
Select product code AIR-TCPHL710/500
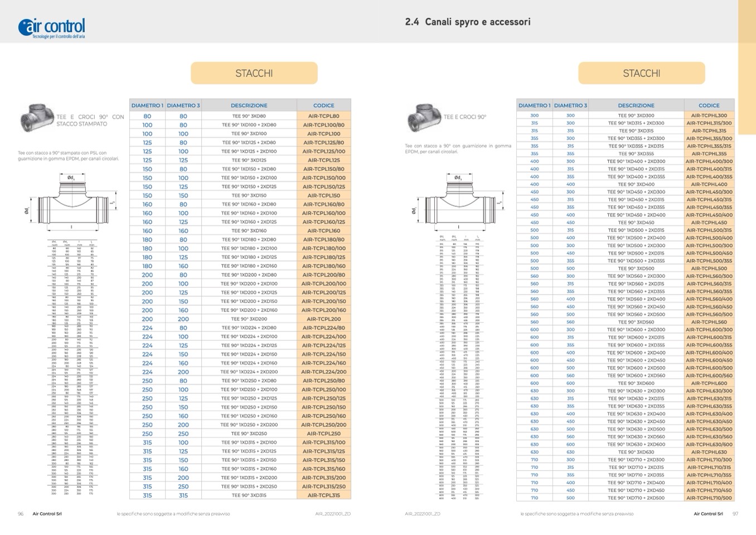709,498
